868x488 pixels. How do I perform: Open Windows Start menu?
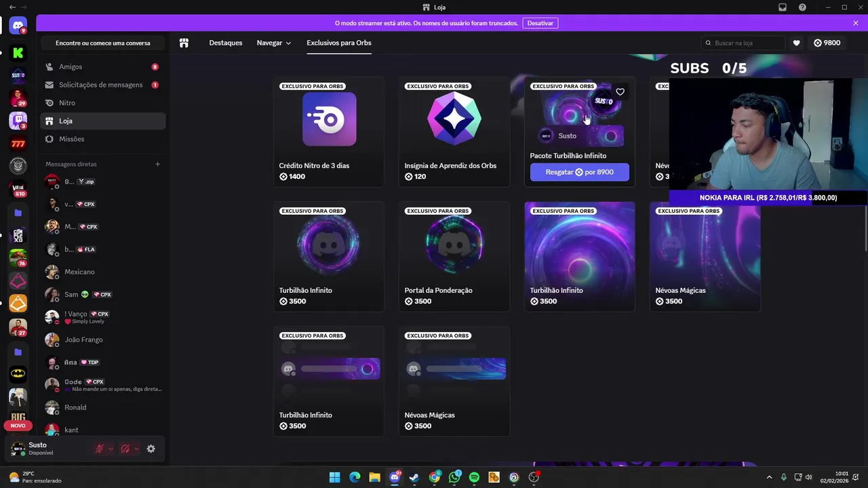(x=335, y=477)
